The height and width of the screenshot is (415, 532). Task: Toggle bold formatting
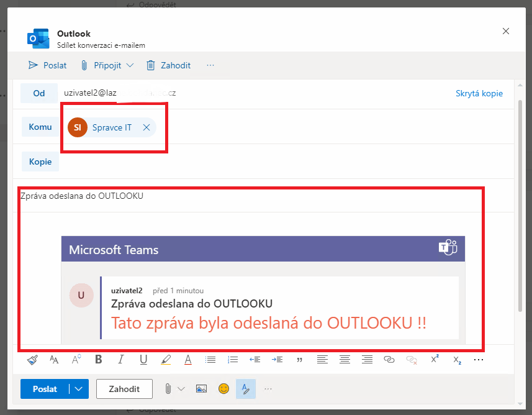[99, 359]
